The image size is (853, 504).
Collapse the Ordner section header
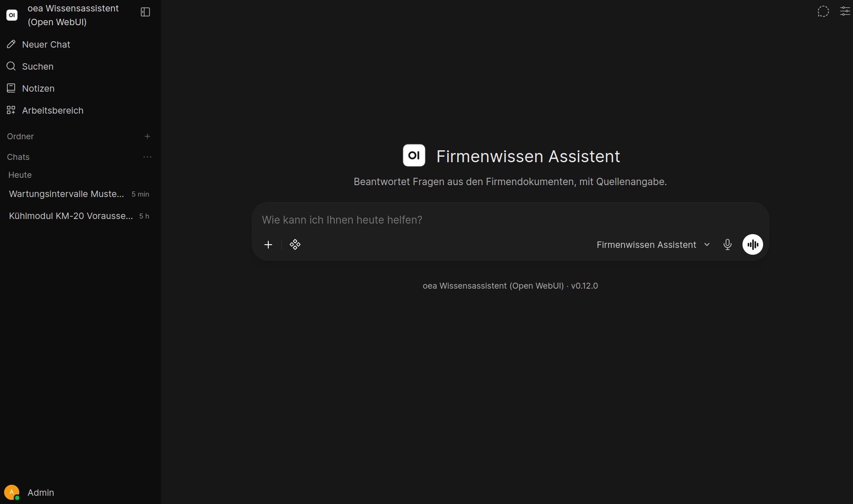pyautogui.click(x=20, y=137)
